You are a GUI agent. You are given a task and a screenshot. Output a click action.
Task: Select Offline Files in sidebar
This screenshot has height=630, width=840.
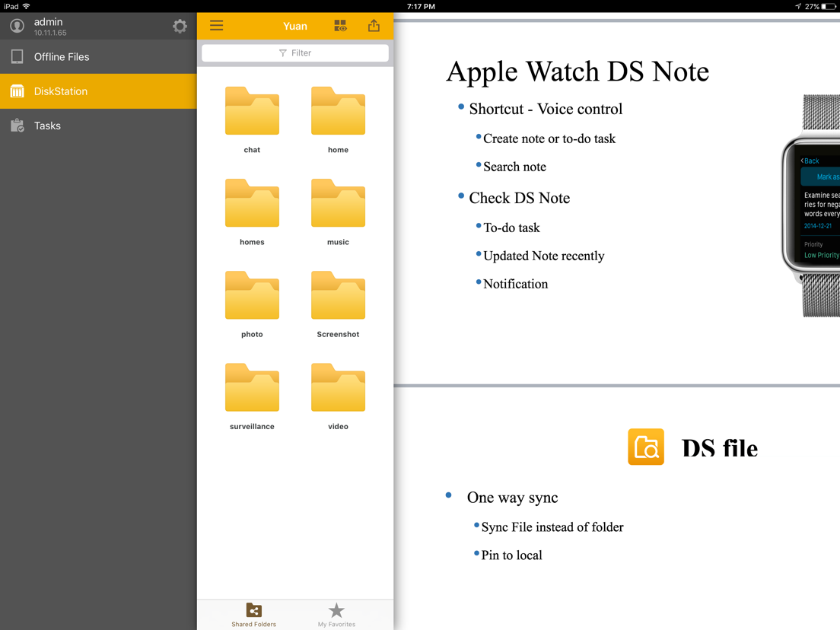coord(99,57)
